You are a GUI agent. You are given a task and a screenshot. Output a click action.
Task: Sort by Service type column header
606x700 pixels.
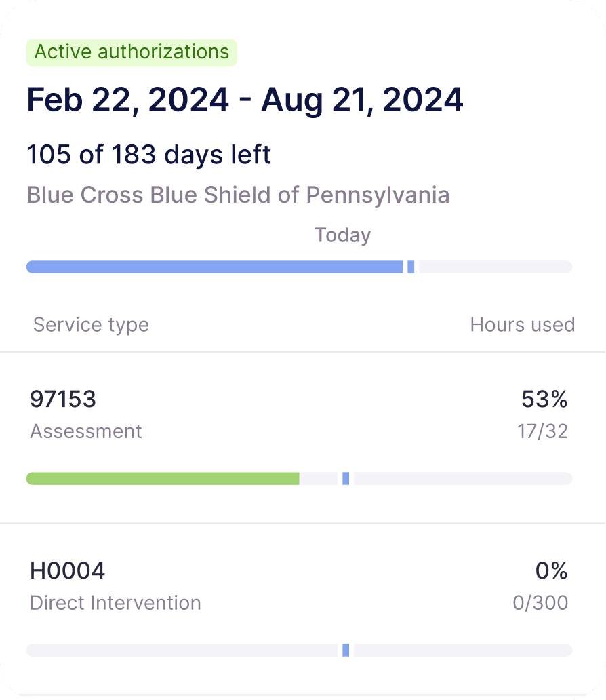point(91,325)
